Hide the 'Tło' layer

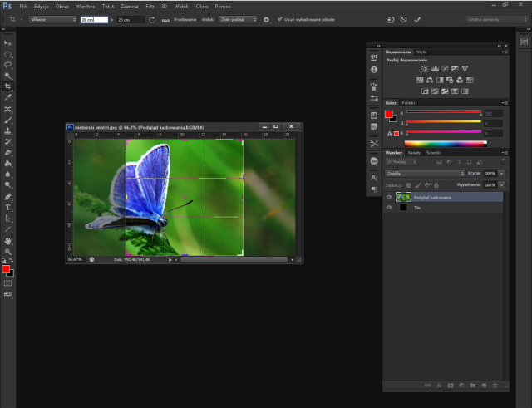(389, 207)
